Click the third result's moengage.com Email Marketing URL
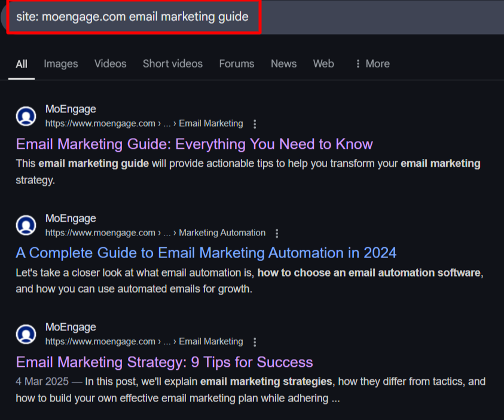The height and width of the screenshot is (420, 504). click(144, 342)
